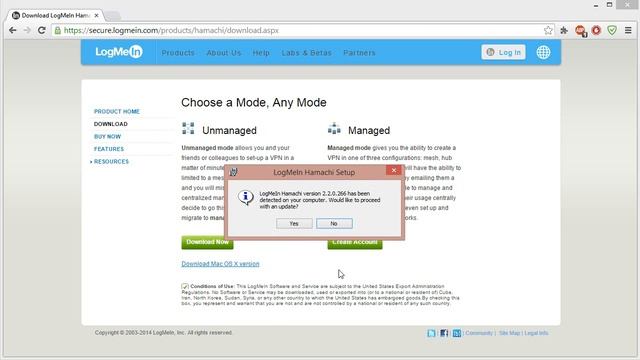Minimize the browser window
Viewport: 640px width, 360px height.
click(x=596, y=5)
